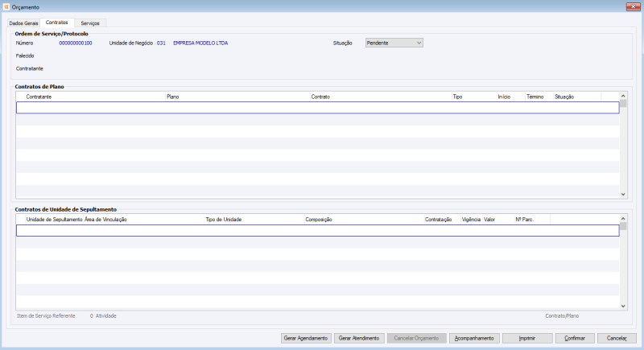
Task: Open the Situação dropdown showing Pendente
Action: click(394, 43)
